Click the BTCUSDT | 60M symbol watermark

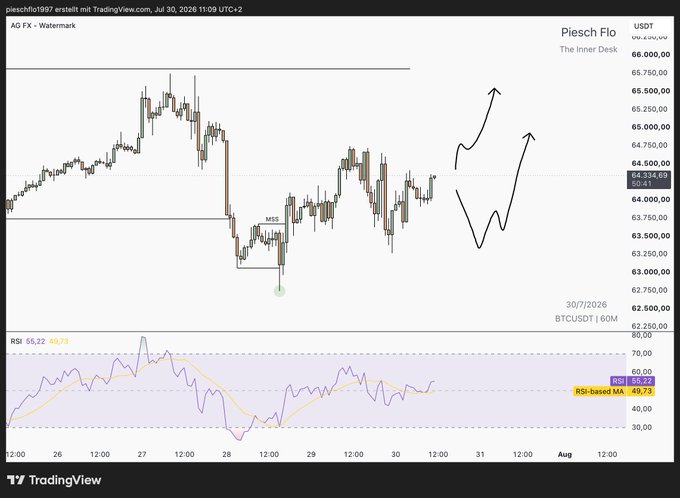tap(586, 318)
